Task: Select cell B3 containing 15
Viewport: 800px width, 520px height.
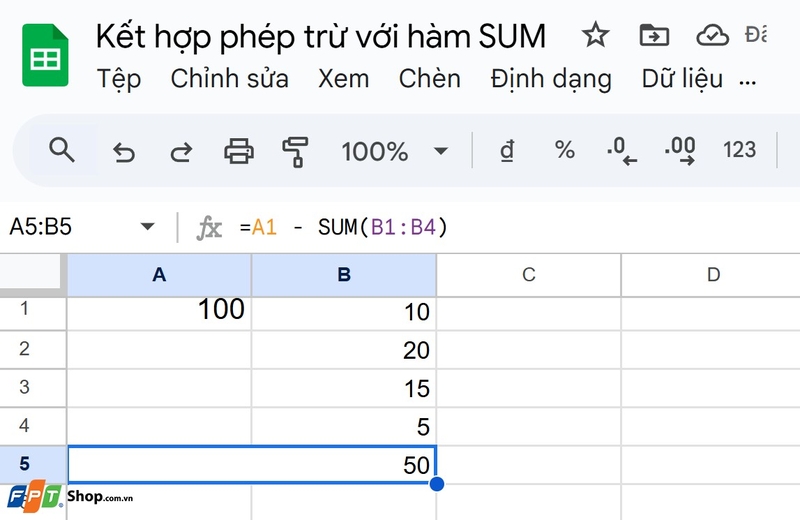Action: (344, 388)
